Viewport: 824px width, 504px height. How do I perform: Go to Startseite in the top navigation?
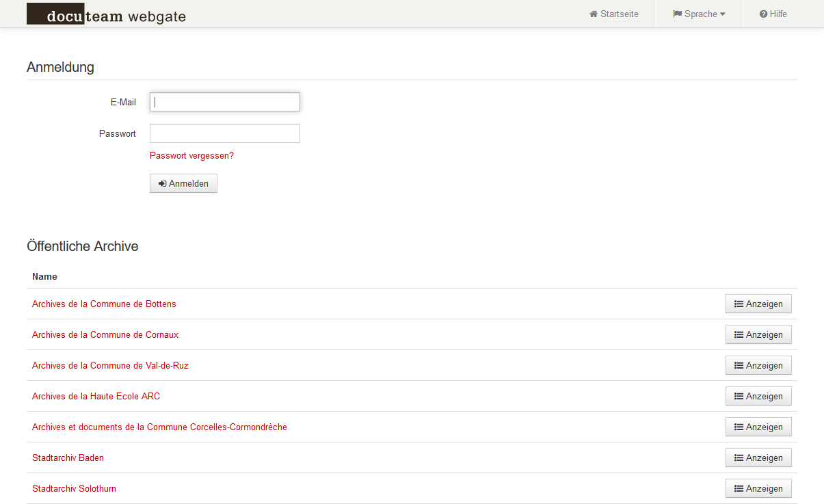(614, 14)
